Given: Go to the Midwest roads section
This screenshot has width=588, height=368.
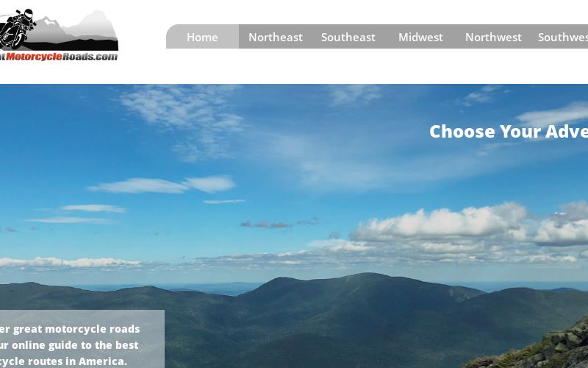Looking at the screenshot, I should click(x=420, y=37).
